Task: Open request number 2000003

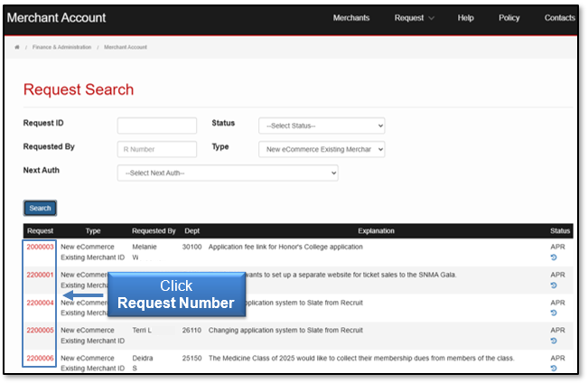Action: coord(40,247)
